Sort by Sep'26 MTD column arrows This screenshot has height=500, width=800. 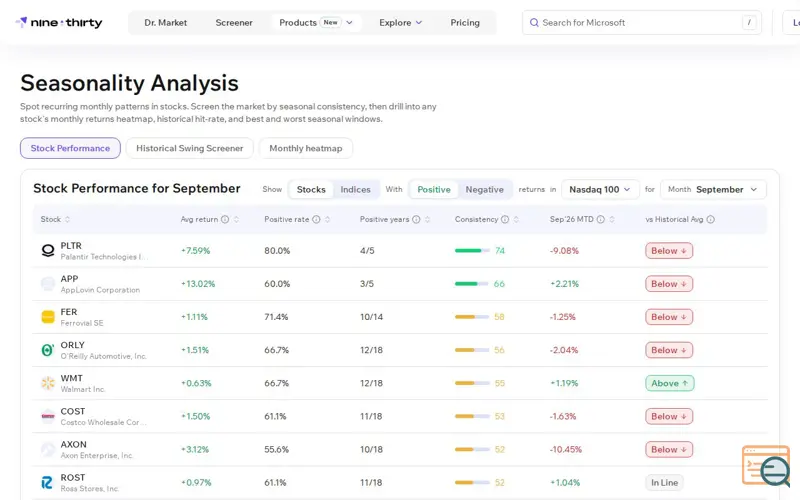click(x=612, y=219)
